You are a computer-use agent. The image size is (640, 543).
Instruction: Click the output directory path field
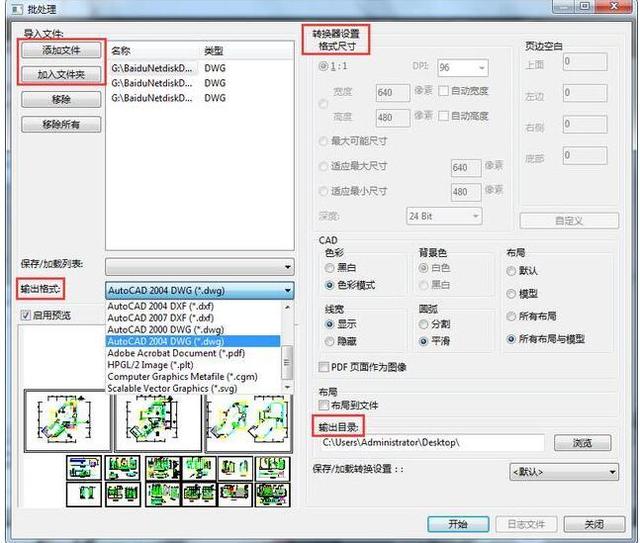pyautogui.click(x=432, y=443)
